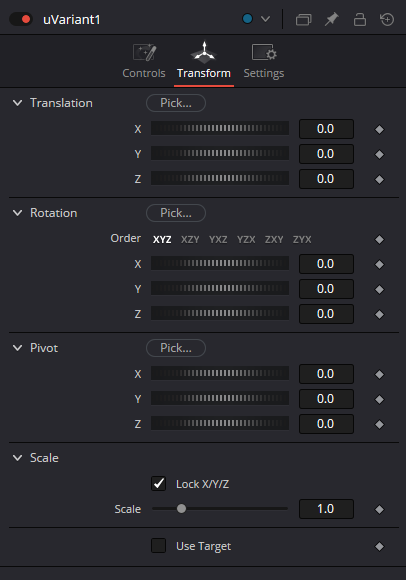Viewport: 406px width, 580px height.
Task: Pin the uVariant1 inspector panel
Action: 331,19
